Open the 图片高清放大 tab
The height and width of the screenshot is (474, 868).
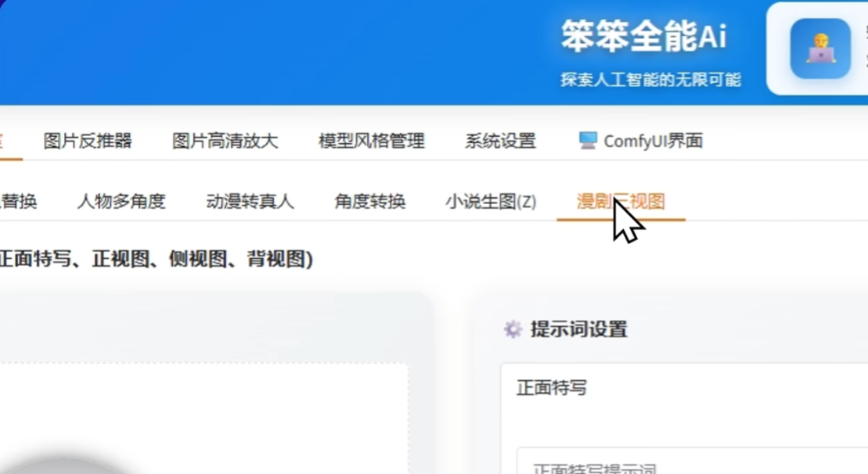point(226,141)
